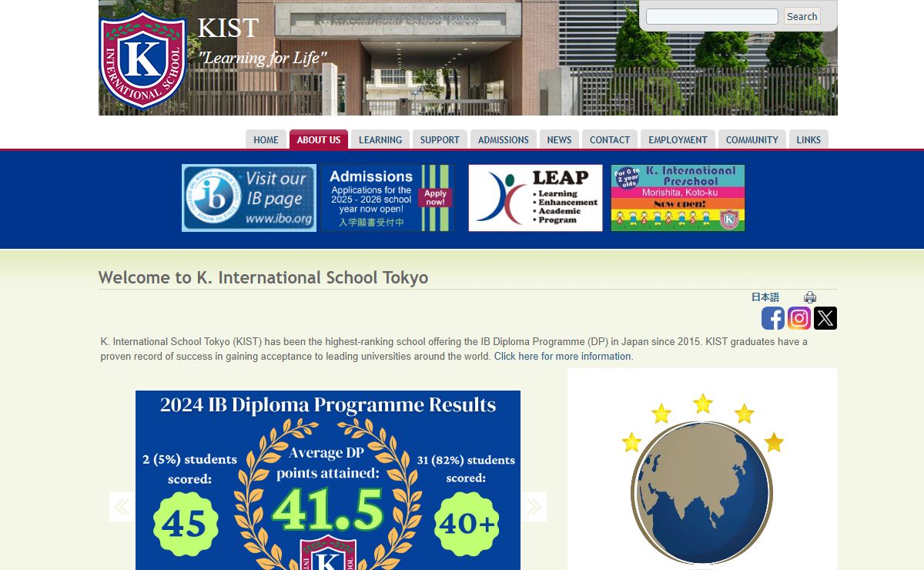Open the EMPLOYMENT tab

click(x=678, y=139)
